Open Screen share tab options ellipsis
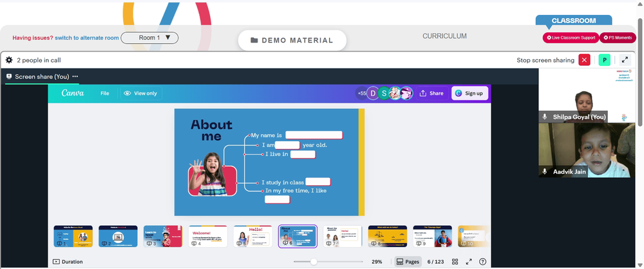The height and width of the screenshot is (269, 644). 75,77
